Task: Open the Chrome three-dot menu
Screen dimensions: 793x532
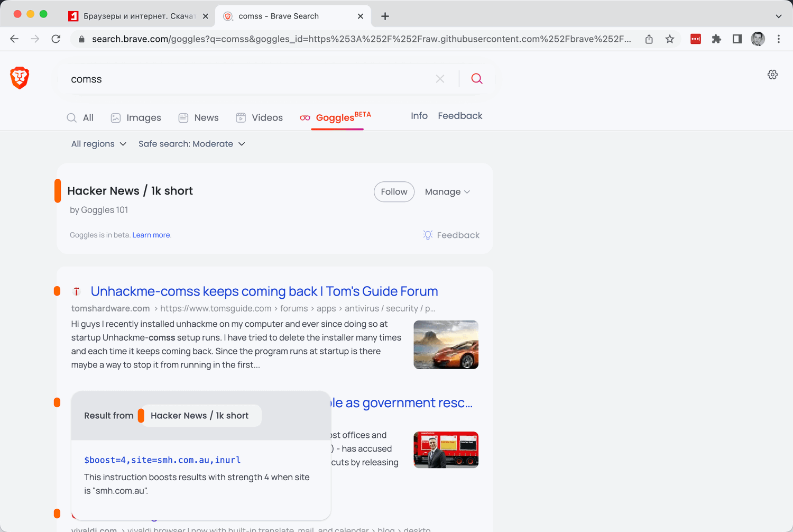Action: 779,39
